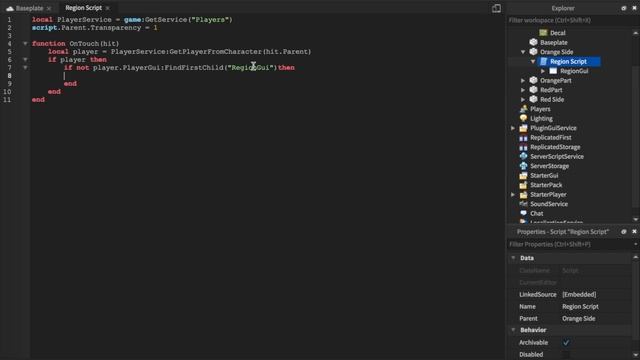This screenshot has height=360, width=640.
Task: Click the ServerScriptService icon
Action: pos(523,156)
